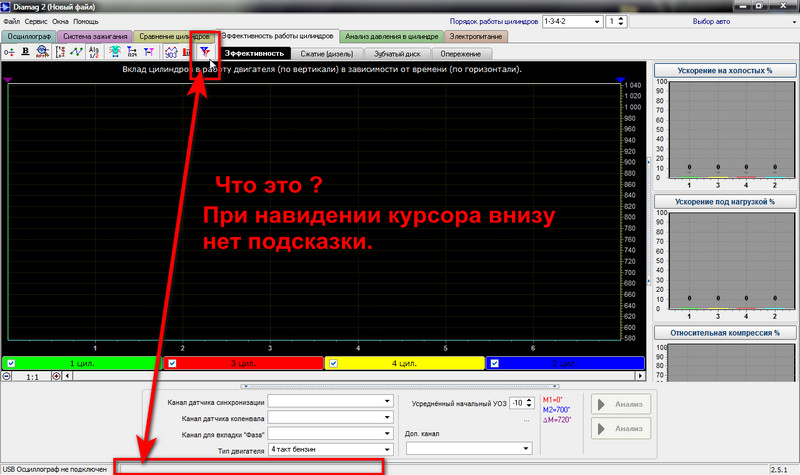Screen dimensions: 800x475
Task: Select the Сжатие (дизель) sub-tab
Action: pos(327,54)
